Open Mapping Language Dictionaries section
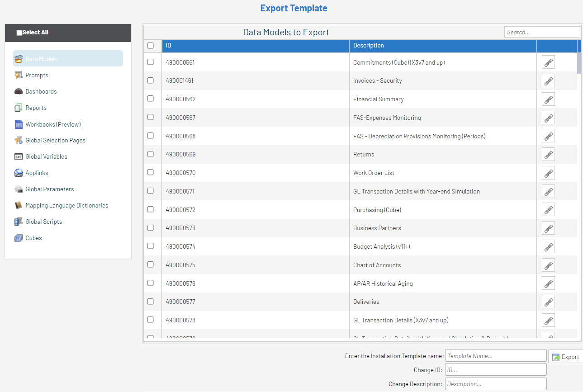 pyautogui.click(x=66, y=206)
